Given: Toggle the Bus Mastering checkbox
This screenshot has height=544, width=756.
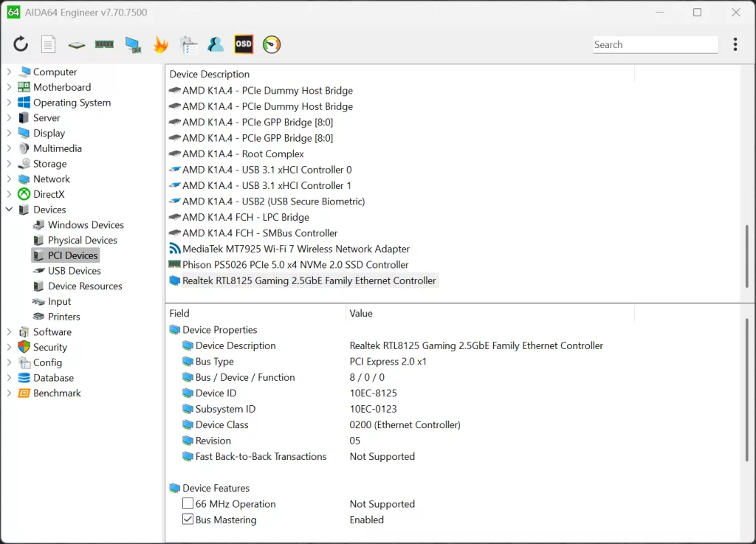Looking at the screenshot, I should (188, 520).
